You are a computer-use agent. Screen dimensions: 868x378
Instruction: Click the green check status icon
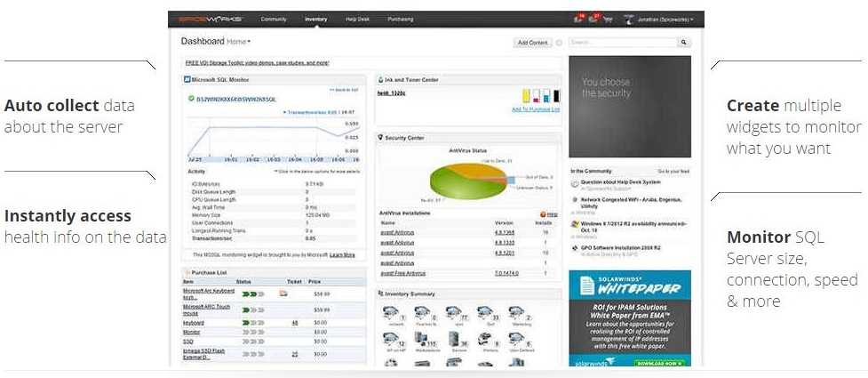point(191,99)
